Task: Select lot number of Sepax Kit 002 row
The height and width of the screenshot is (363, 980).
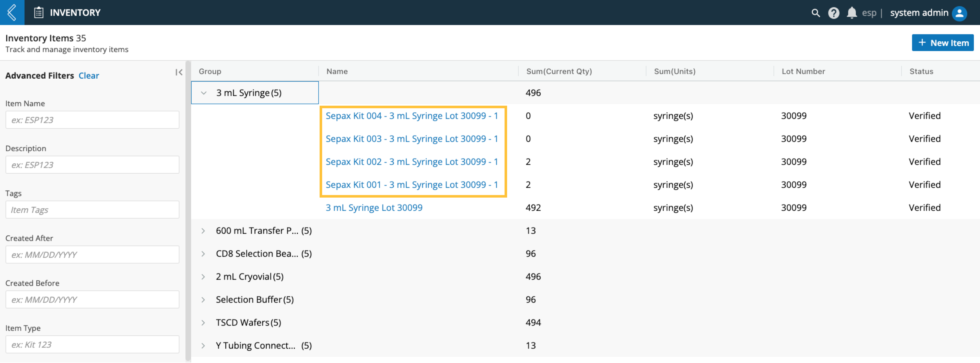Action: coord(794,162)
